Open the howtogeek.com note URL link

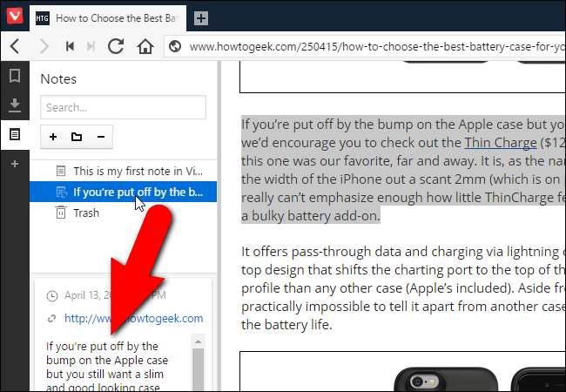pyautogui.click(x=133, y=318)
